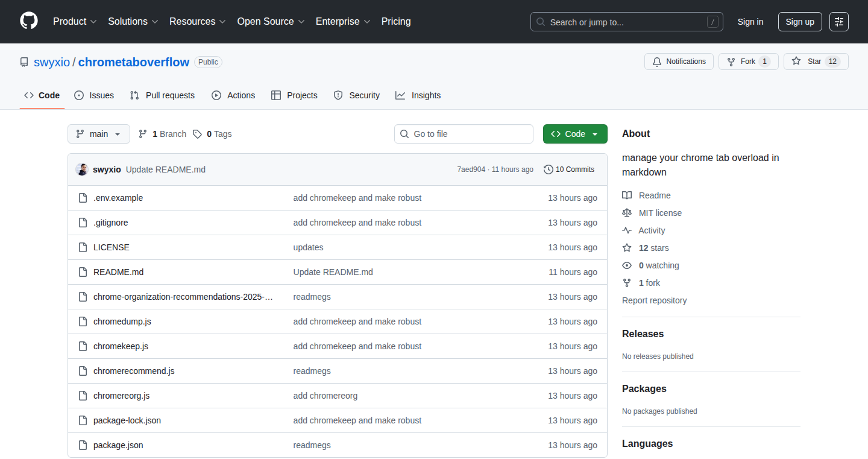Image resolution: width=868 pixels, height=459 pixels.
Task: Open the Enterprise navigation menu
Action: [x=343, y=22]
